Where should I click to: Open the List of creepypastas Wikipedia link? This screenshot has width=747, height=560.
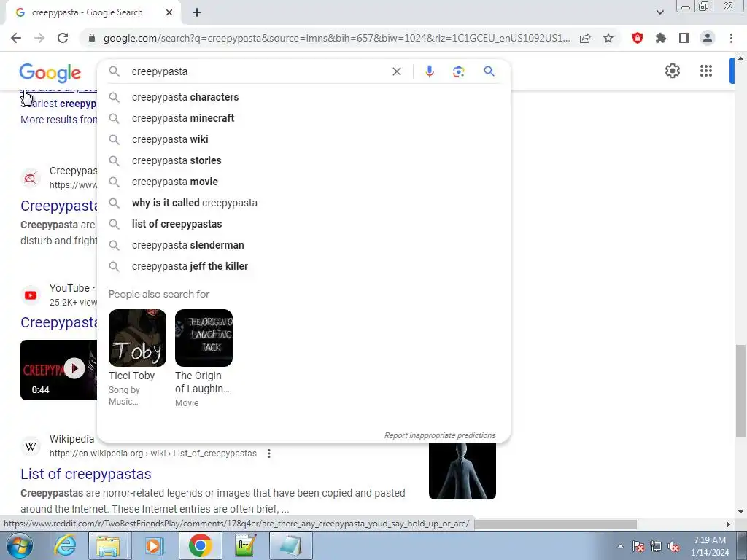(86, 474)
